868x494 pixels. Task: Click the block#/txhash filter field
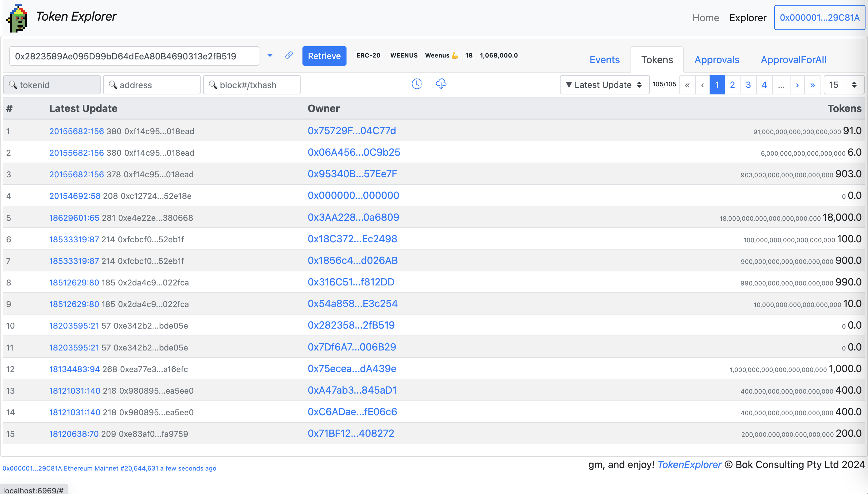(x=252, y=85)
